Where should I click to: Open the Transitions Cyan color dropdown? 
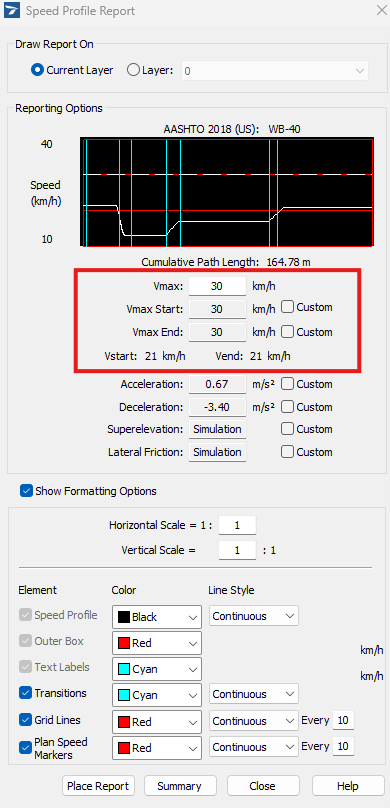pyautogui.click(x=157, y=694)
